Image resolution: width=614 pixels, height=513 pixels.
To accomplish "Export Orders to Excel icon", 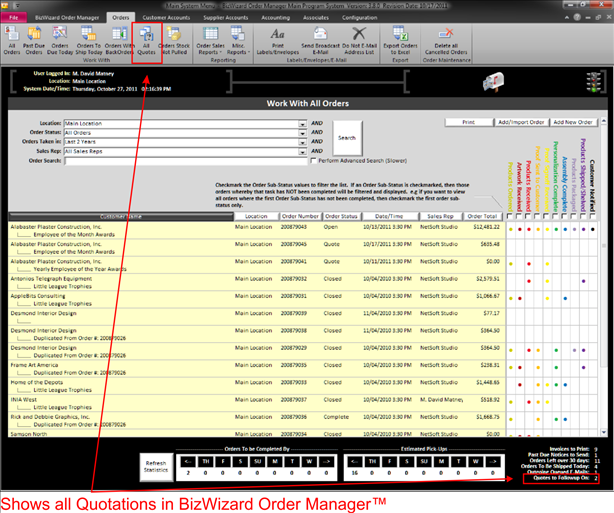I will click(x=400, y=40).
